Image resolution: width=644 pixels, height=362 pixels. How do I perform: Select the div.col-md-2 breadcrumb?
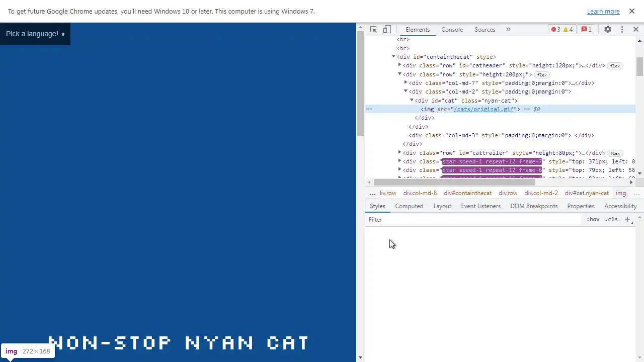(541, 193)
